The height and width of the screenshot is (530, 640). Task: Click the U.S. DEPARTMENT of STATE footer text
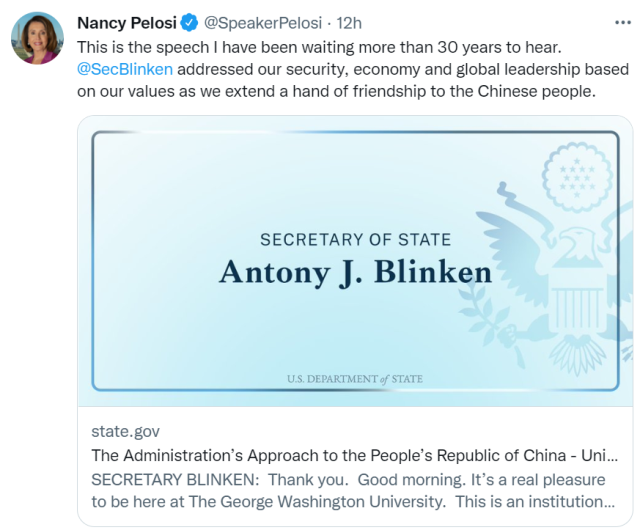pos(354,379)
